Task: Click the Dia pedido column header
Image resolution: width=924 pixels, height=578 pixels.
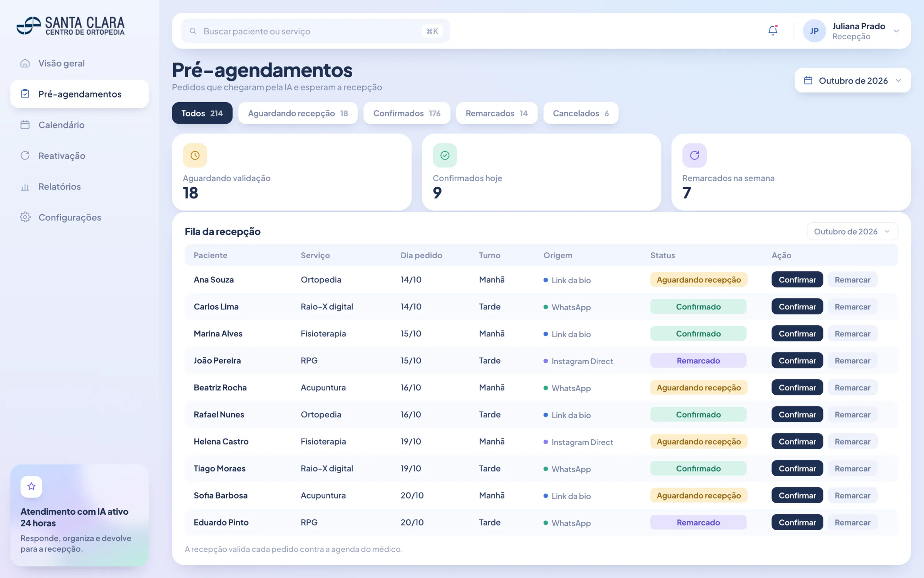Action: [x=421, y=255]
